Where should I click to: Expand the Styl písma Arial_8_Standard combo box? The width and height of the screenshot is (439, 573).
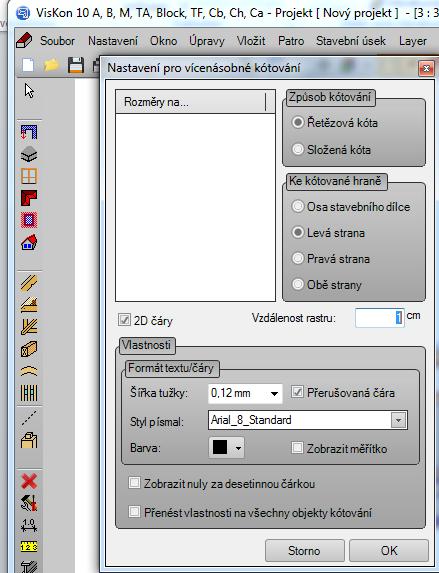(398, 420)
